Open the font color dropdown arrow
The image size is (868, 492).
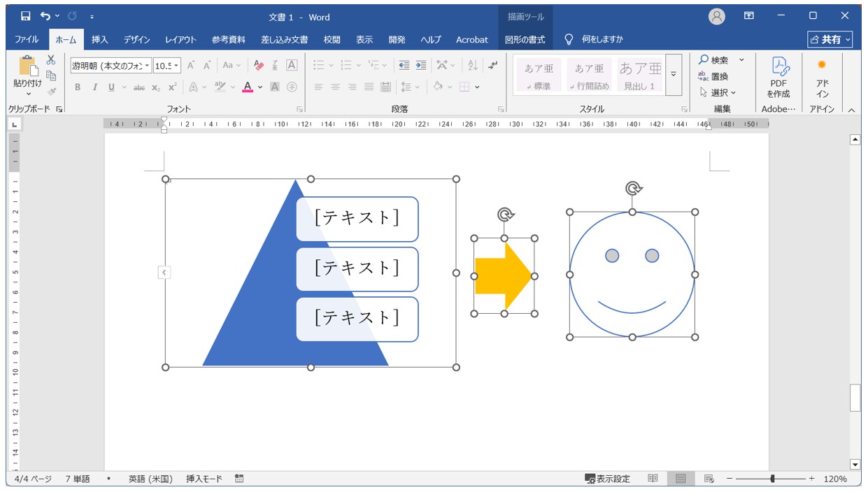click(260, 87)
